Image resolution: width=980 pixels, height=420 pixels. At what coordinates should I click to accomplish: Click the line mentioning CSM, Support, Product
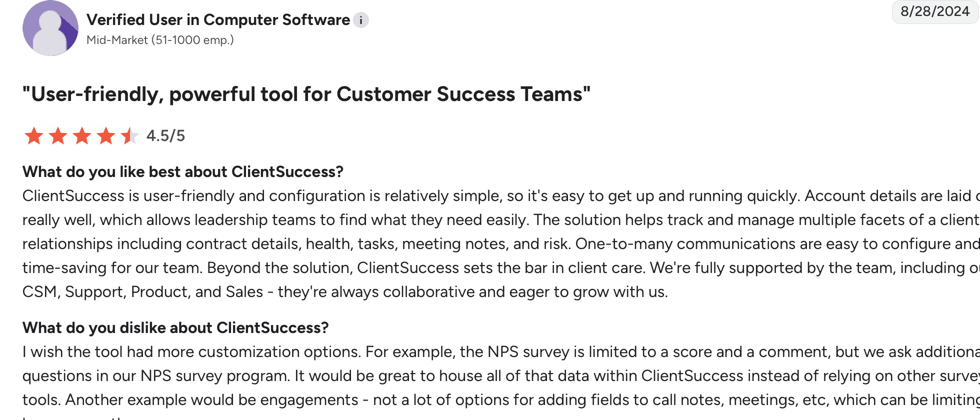coord(345,291)
